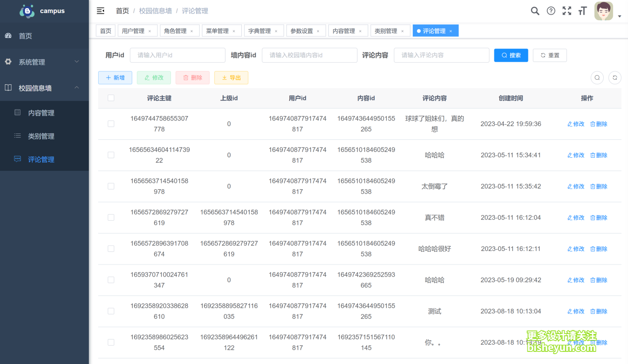Click the 删除 toolbar button
628x364 pixels.
click(x=192, y=78)
